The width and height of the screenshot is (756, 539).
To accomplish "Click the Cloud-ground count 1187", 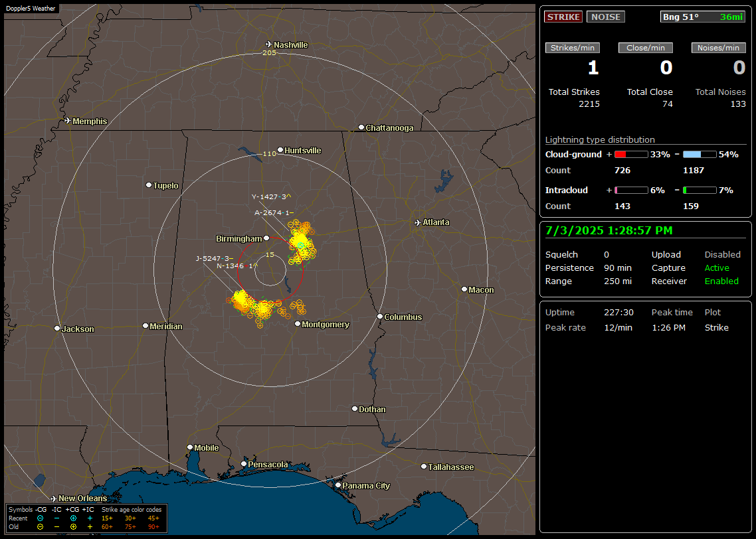I will pos(694,171).
